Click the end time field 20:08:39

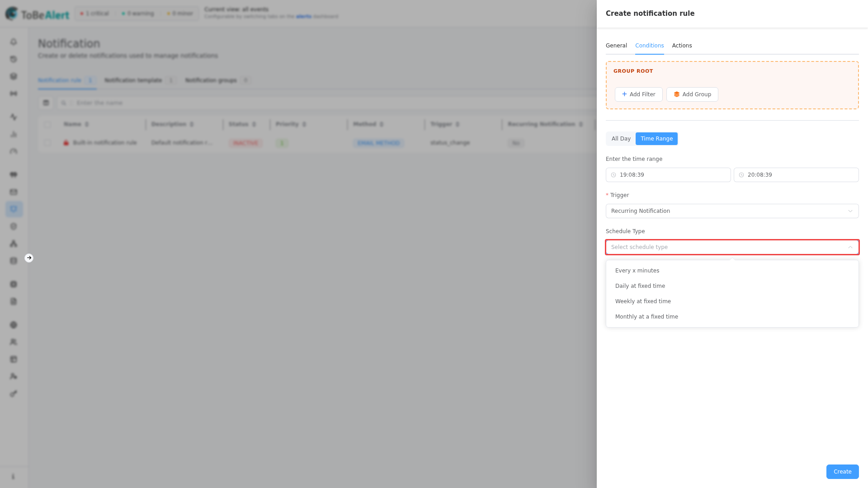point(796,175)
